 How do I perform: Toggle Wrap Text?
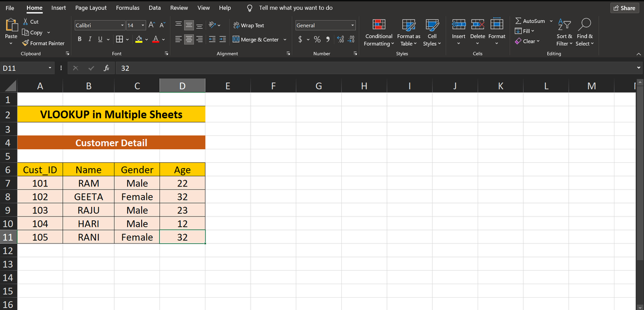click(249, 25)
